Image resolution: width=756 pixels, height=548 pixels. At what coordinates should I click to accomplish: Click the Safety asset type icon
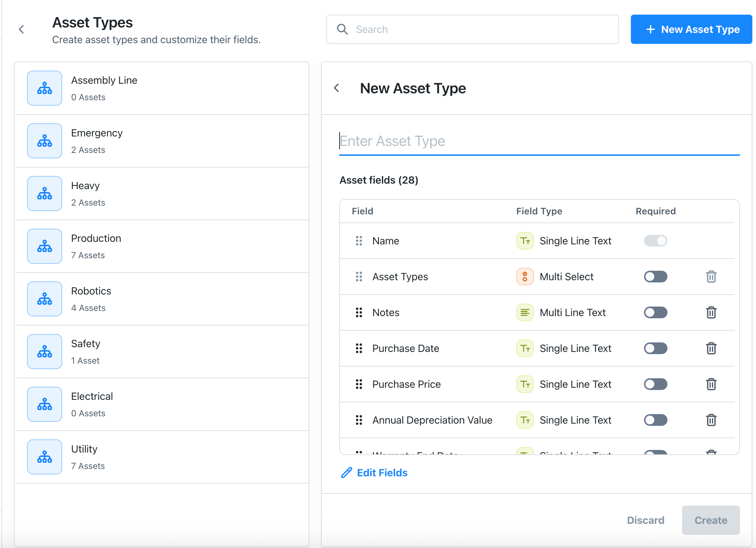45,352
